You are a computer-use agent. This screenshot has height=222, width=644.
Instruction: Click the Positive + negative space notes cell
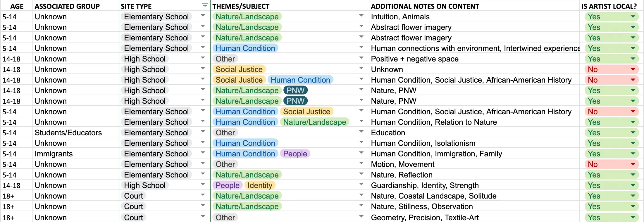tap(414, 59)
